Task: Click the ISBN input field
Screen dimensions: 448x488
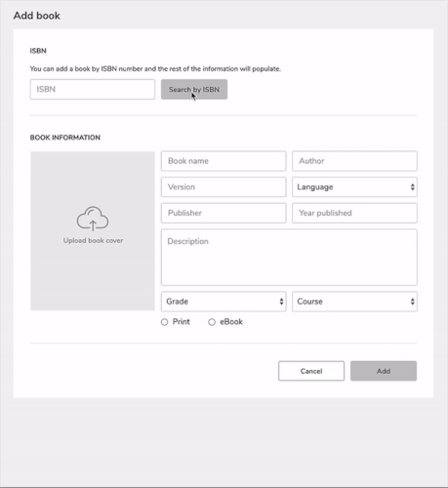Action: pyautogui.click(x=93, y=89)
